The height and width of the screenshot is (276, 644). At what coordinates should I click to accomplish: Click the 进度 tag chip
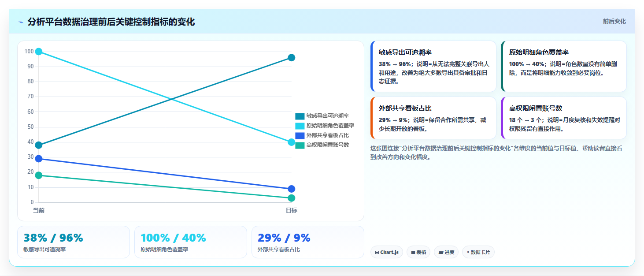coord(446,252)
